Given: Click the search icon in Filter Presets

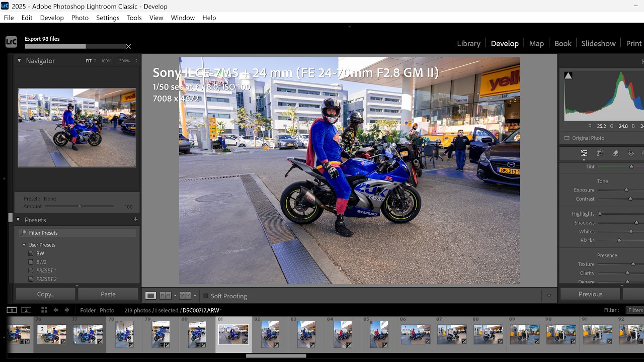Looking at the screenshot, I should 24,233.
